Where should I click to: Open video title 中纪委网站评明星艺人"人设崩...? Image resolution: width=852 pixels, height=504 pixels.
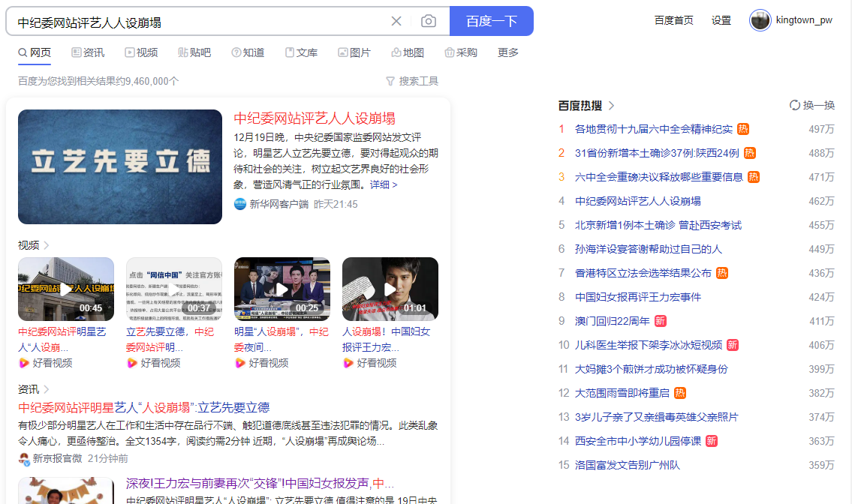tap(62, 340)
